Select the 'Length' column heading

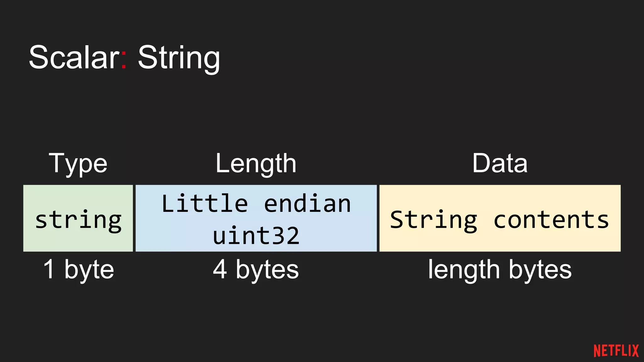point(256,164)
